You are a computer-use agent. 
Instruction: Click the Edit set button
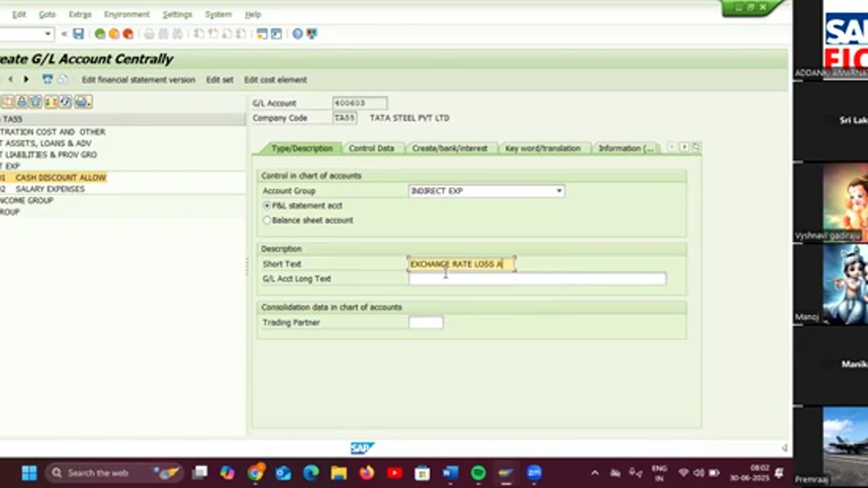[x=220, y=80]
